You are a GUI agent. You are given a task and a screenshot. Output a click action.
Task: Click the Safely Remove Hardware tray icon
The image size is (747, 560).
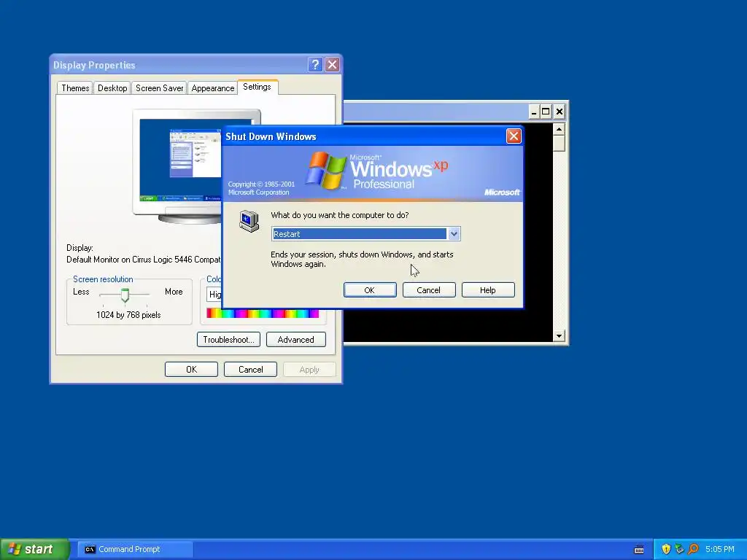click(679, 549)
